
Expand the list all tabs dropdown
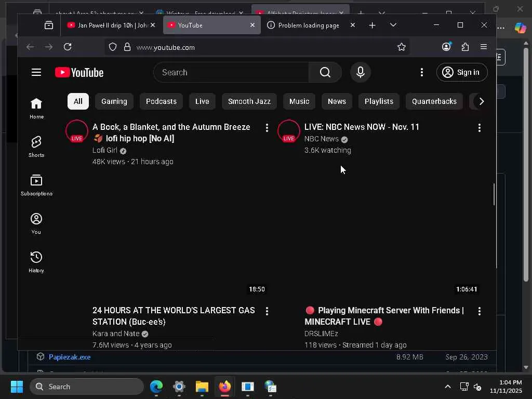(393, 25)
